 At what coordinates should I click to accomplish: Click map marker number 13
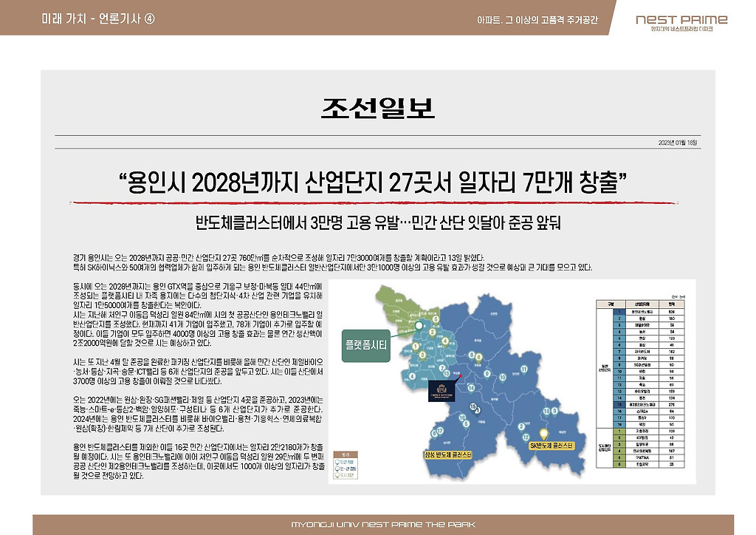click(447, 374)
